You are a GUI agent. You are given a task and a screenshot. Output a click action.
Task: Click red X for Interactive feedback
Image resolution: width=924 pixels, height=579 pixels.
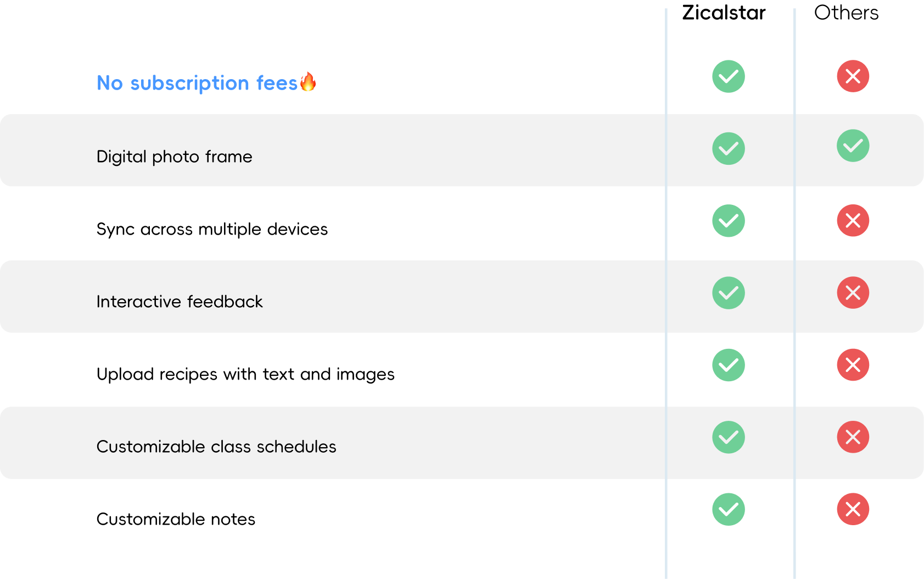click(x=853, y=293)
